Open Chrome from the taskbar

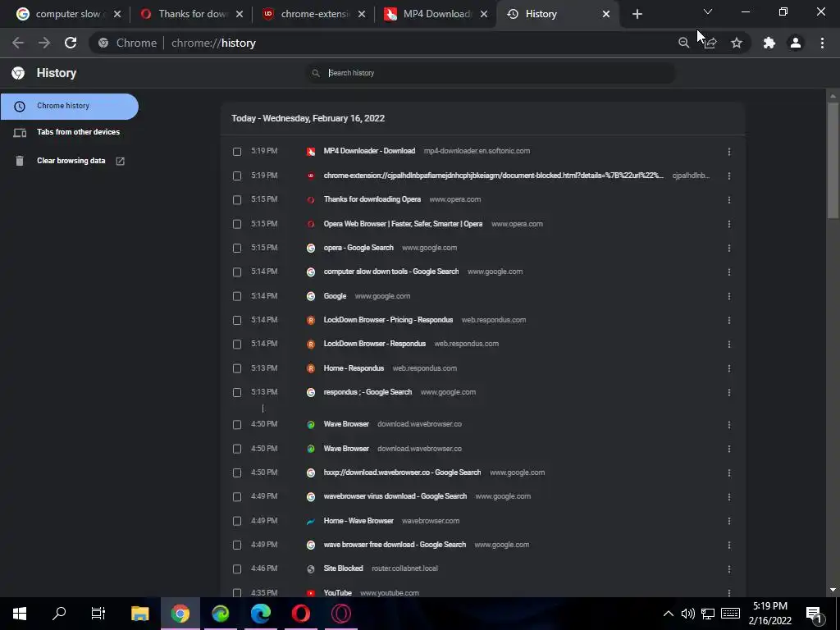click(x=180, y=614)
